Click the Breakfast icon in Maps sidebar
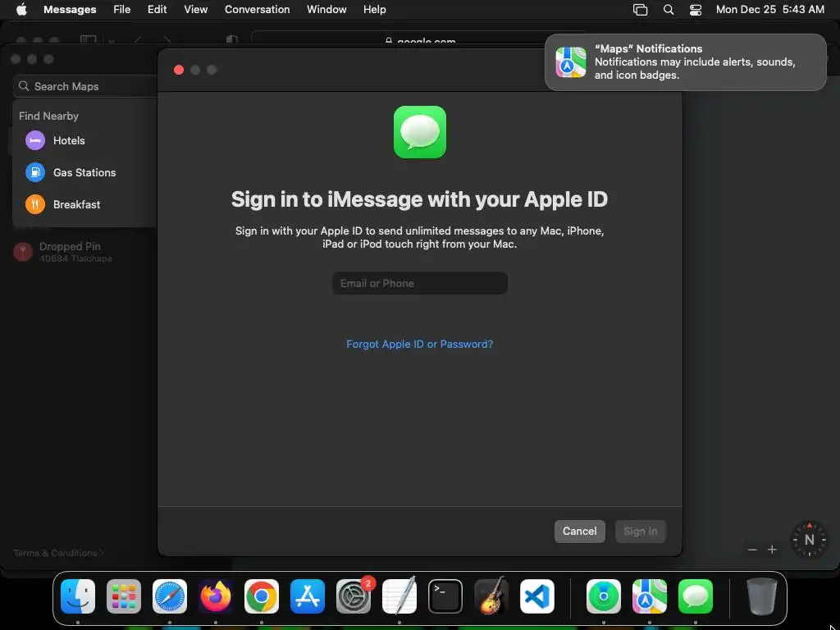840x630 pixels. tap(35, 204)
